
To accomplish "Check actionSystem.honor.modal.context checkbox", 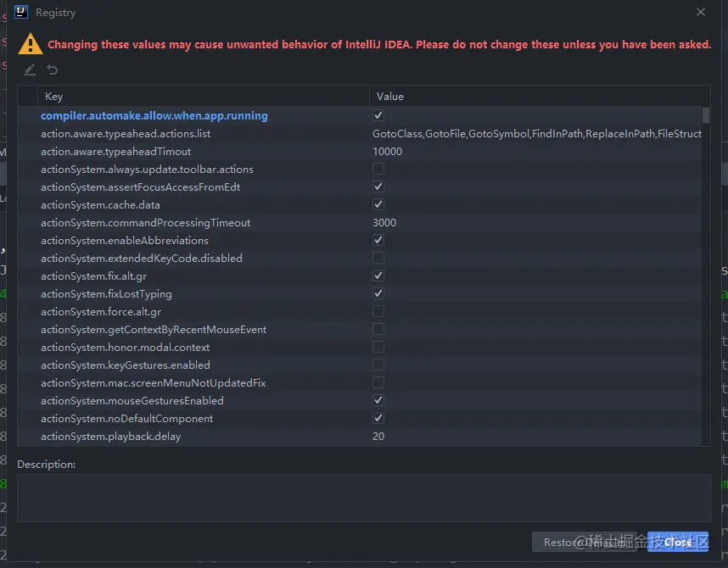I will (378, 347).
